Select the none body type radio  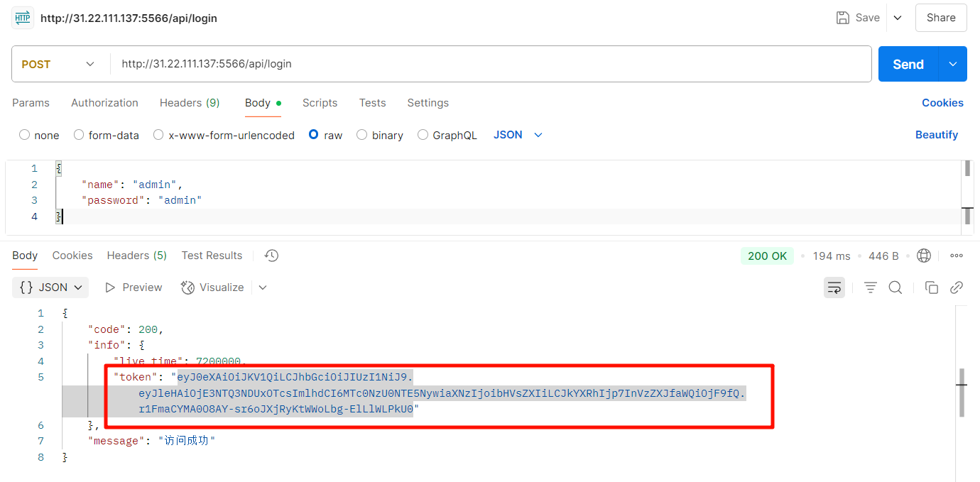(25, 135)
